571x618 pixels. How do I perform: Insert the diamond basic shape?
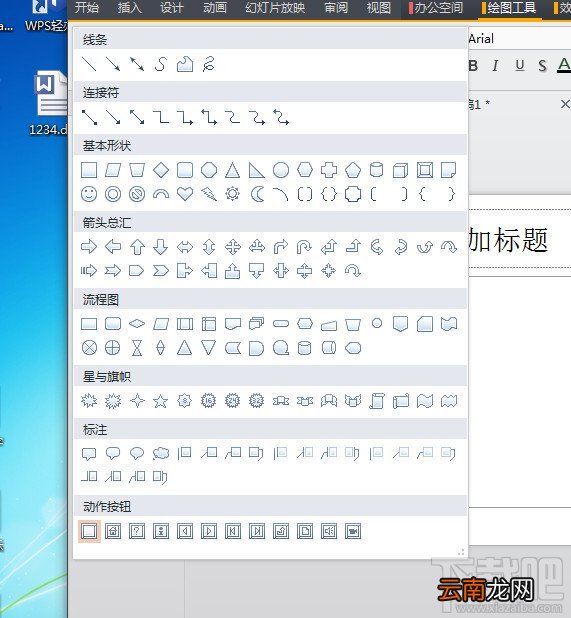point(161,170)
